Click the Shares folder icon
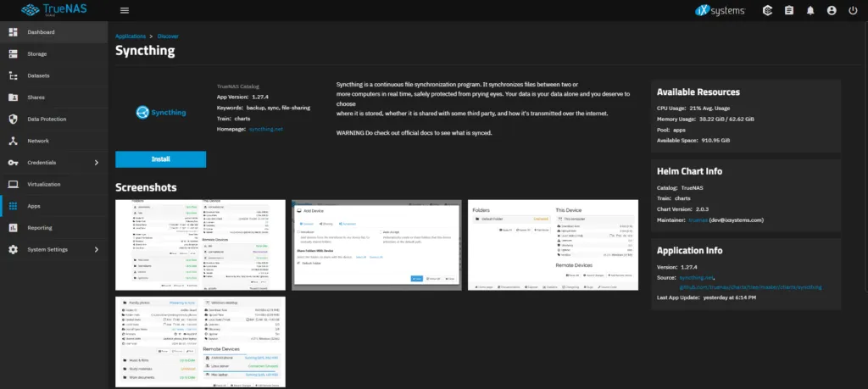This screenshot has height=389, width=868. [x=14, y=97]
